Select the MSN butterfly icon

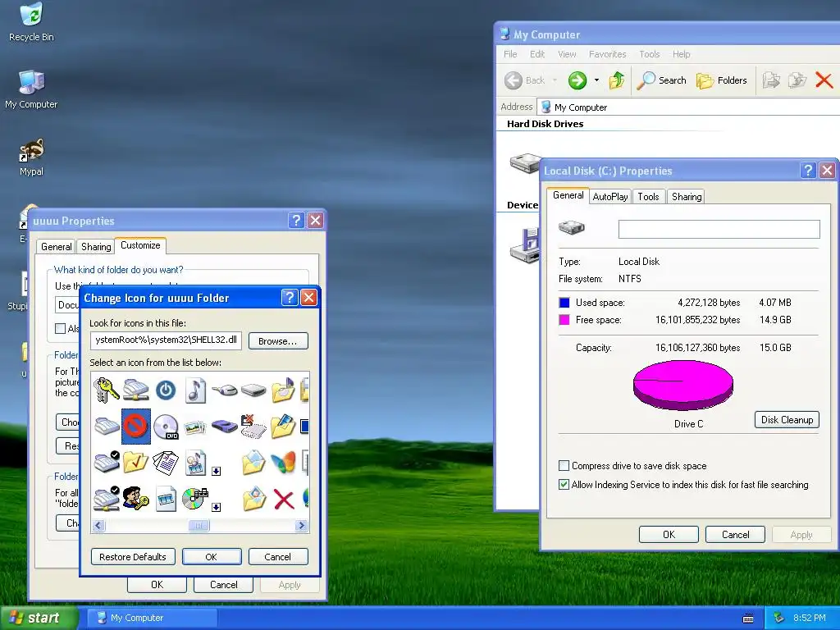click(283, 463)
